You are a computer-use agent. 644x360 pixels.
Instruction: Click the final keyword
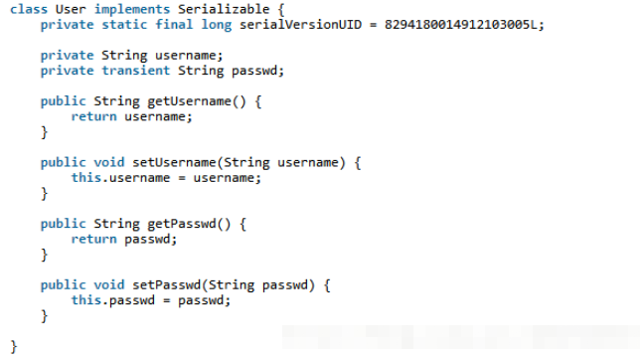tap(174, 25)
